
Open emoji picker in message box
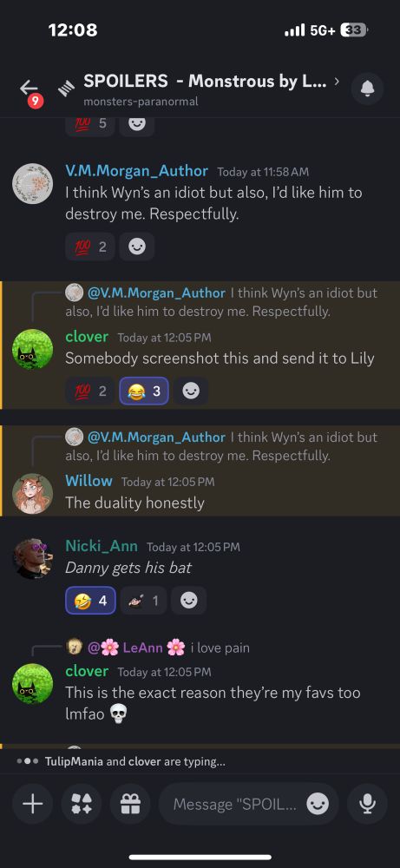318,804
